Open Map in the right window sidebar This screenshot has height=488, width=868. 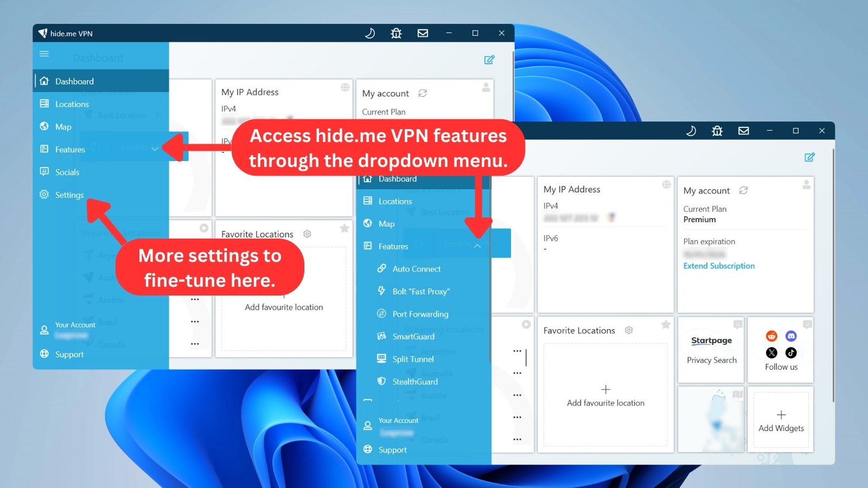click(x=423, y=224)
